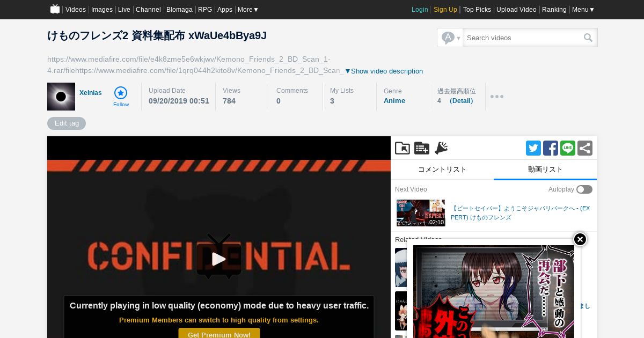Expand the More dropdown menu

(248, 10)
